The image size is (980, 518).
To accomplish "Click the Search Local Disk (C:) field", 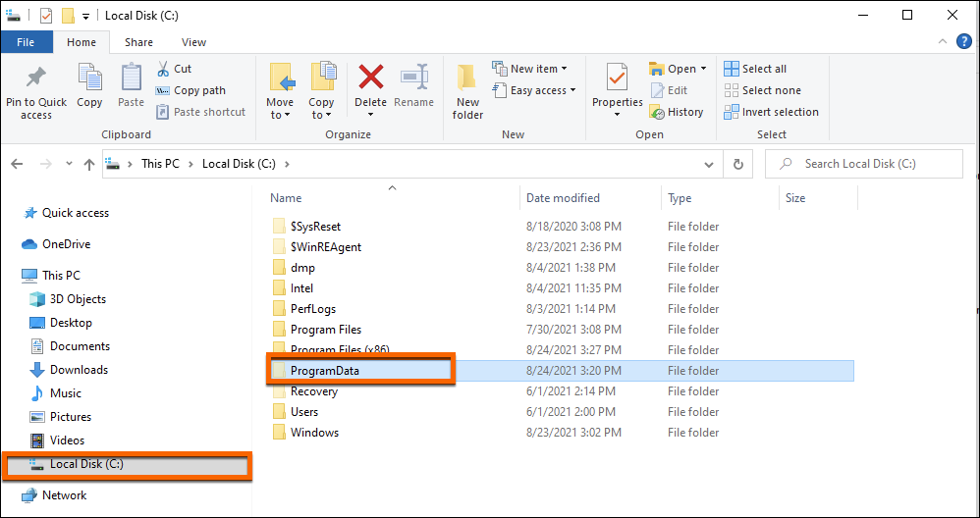I will (x=864, y=164).
